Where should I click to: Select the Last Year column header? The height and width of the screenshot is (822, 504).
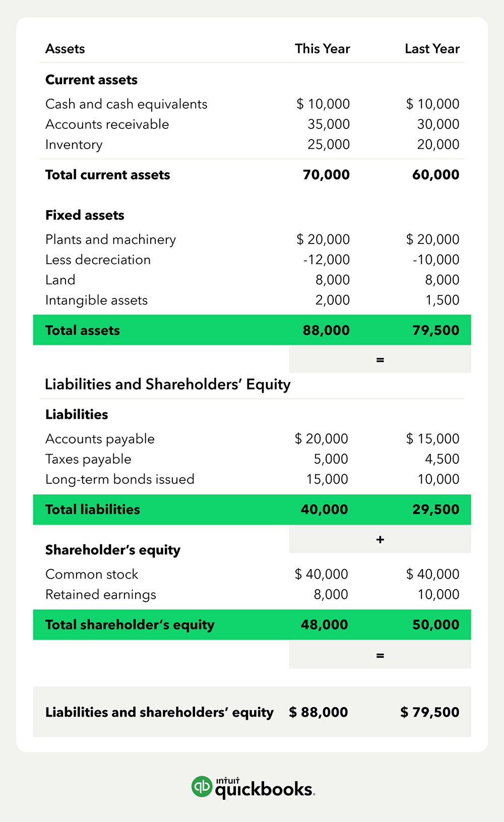[x=432, y=49]
